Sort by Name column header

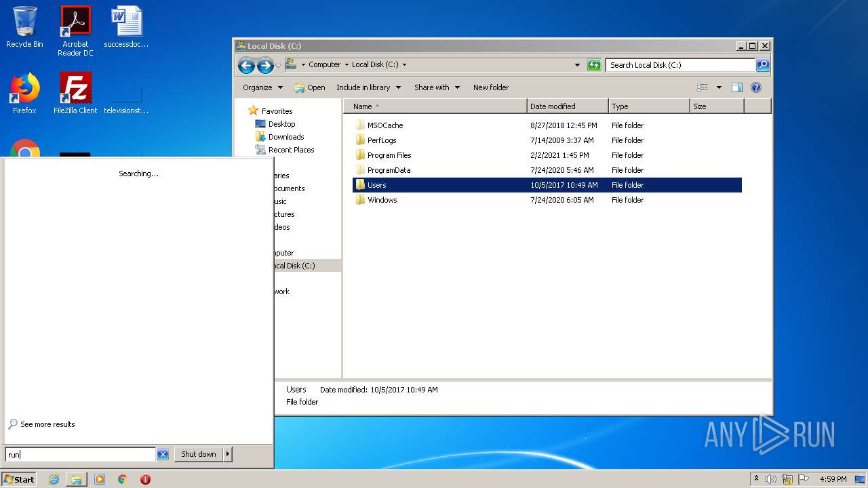click(x=435, y=106)
